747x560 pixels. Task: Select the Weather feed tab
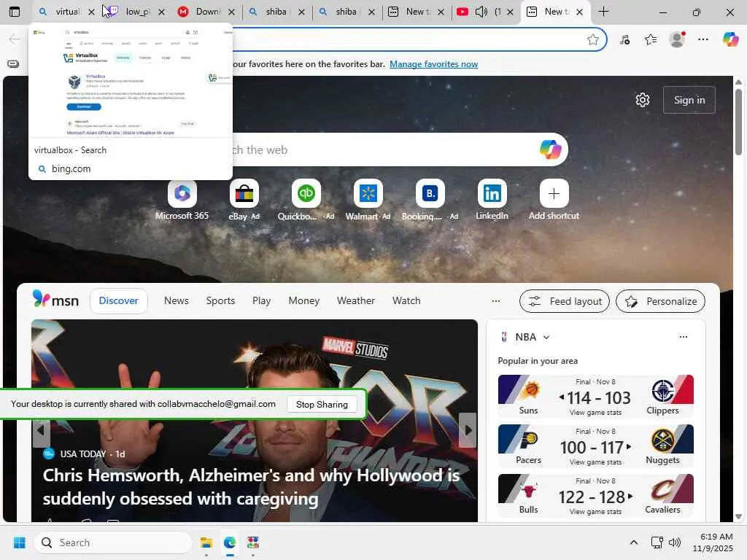coord(356,301)
